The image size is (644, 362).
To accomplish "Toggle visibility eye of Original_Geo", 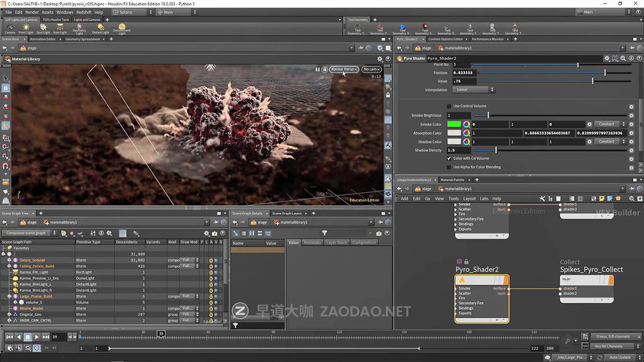I will click(x=216, y=314).
